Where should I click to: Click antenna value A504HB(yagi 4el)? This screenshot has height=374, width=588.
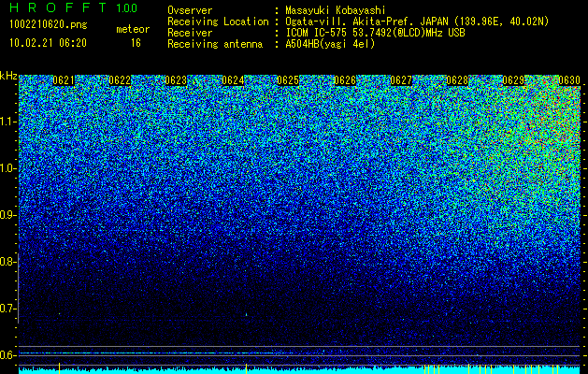tap(330, 44)
